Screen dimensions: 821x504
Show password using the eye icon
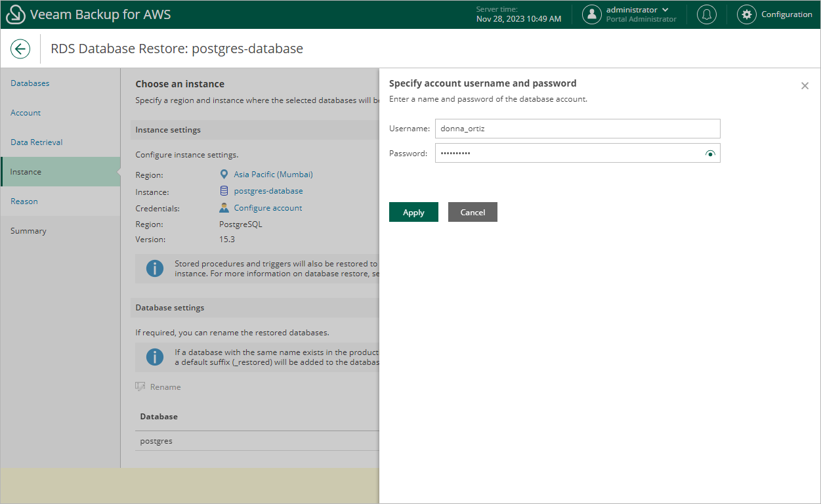[x=709, y=154]
